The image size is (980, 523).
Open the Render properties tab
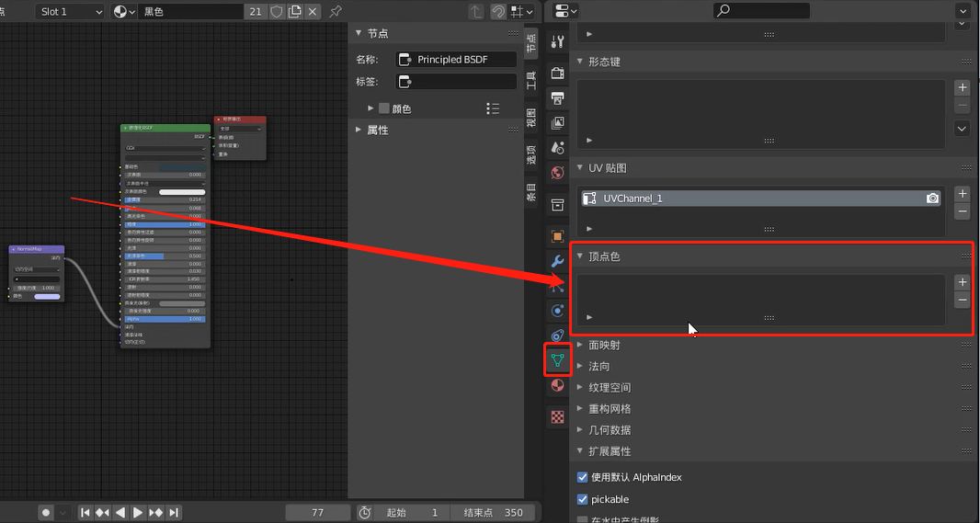tap(557, 74)
